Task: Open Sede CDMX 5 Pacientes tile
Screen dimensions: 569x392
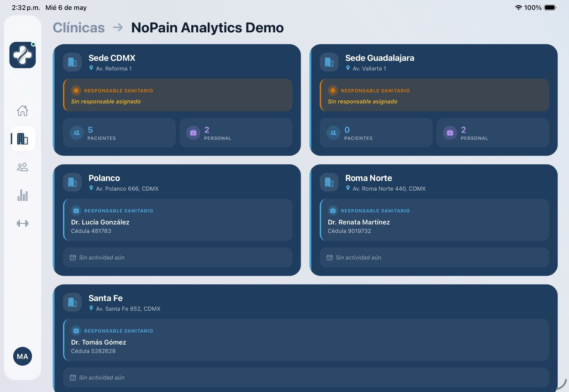Action: pyautogui.click(x=119, y=133)
